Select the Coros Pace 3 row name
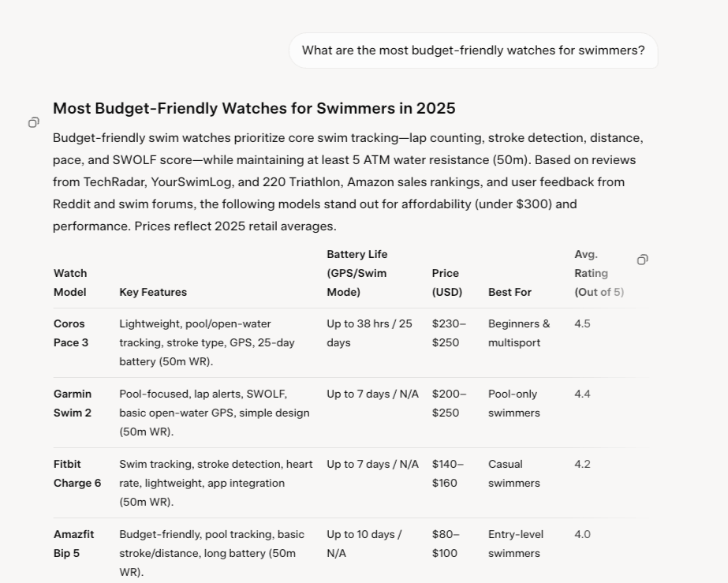The height and width of the screenshot is (583, 728). 71,333
